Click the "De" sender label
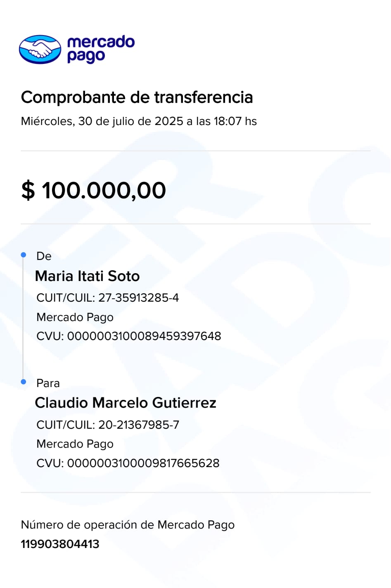Viewport: 391px width, 588px height. (44, 256)
